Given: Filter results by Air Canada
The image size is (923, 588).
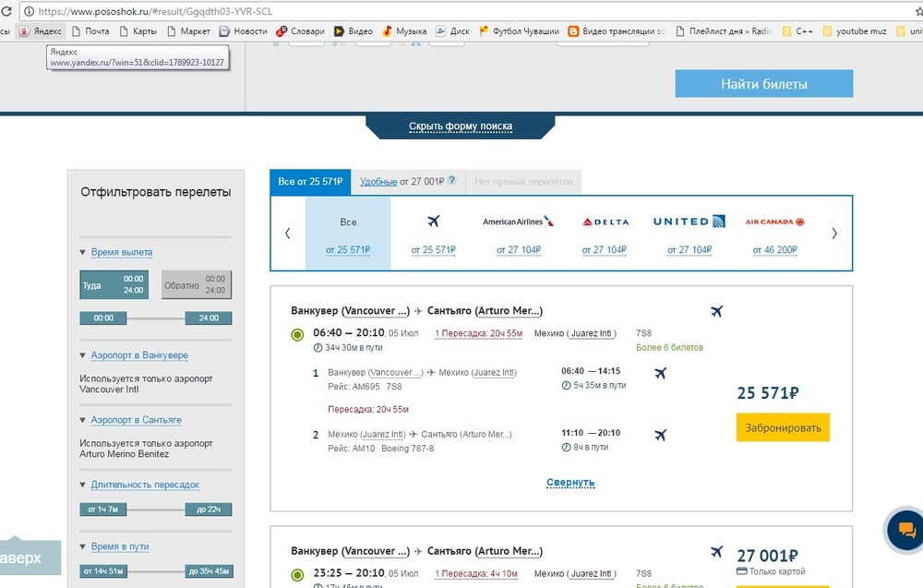Looking at the screenshot, I should pos(774,234).
